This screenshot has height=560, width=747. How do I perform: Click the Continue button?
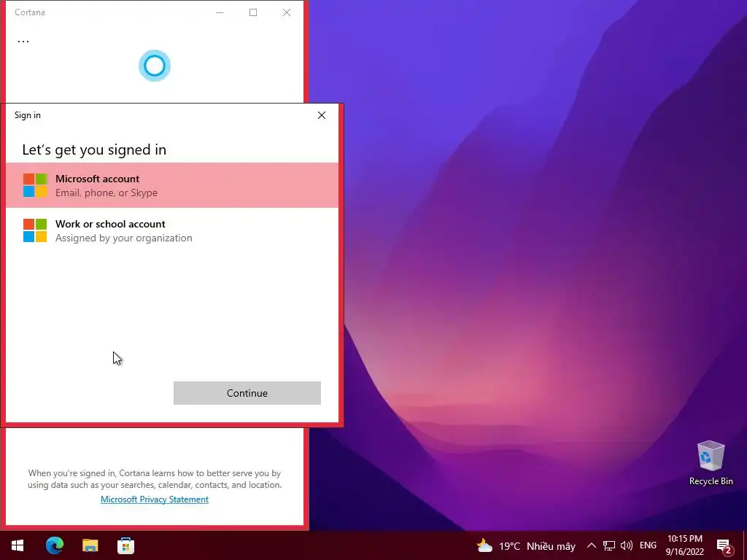pos(247,393)
